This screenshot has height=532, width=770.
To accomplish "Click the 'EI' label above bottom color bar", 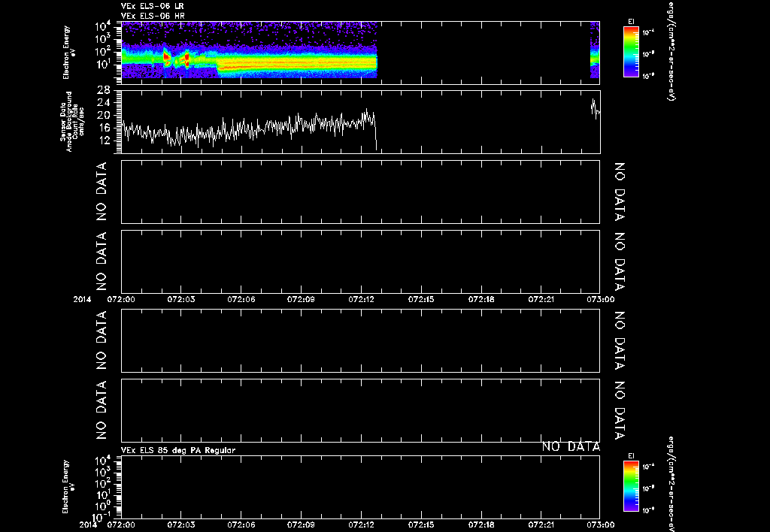I will tap(631, 456).
